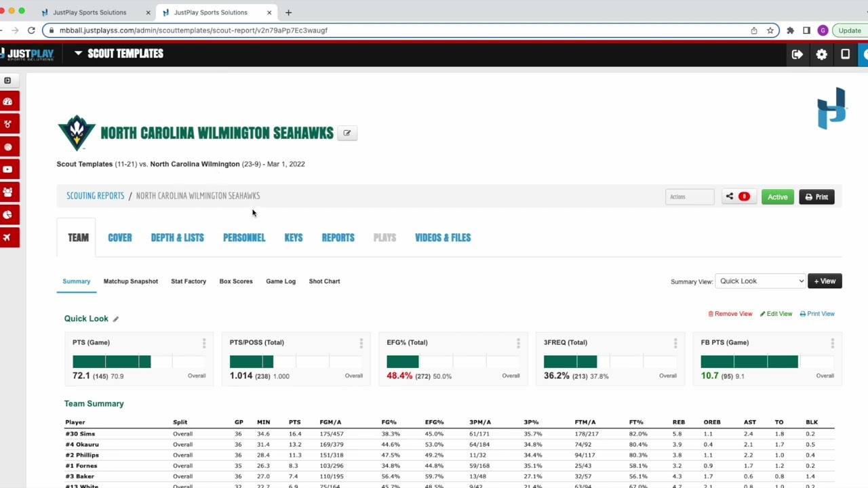Viewport: 868px width, 488px height.
Task: Click the Print button
Action: (816, 197)
